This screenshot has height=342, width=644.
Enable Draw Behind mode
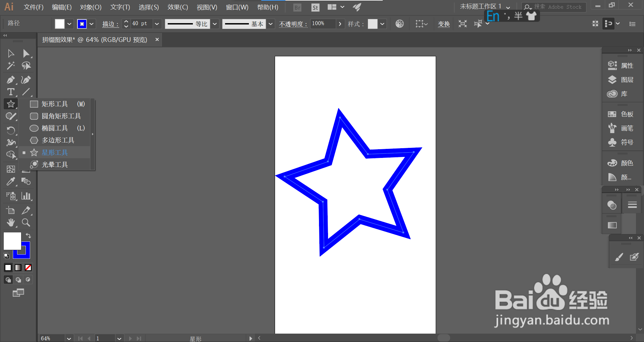pos(18,280)
